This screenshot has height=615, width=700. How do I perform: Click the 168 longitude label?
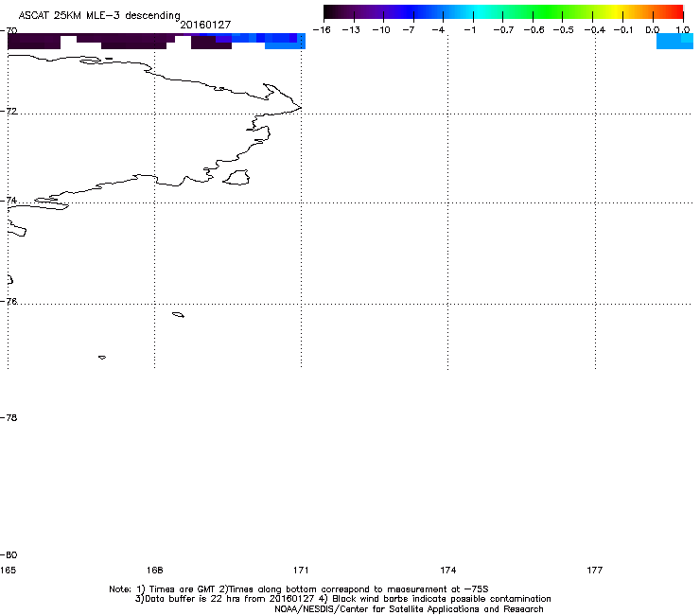click(x=154, y=571)
